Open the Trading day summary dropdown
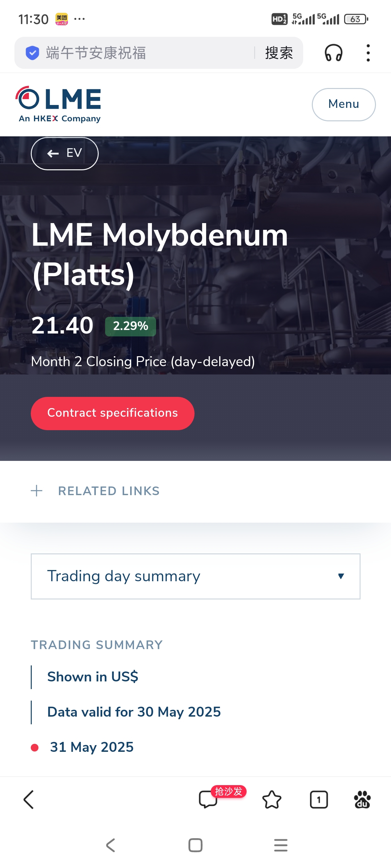Screen dimensions: 391x868 coord(195,576)
